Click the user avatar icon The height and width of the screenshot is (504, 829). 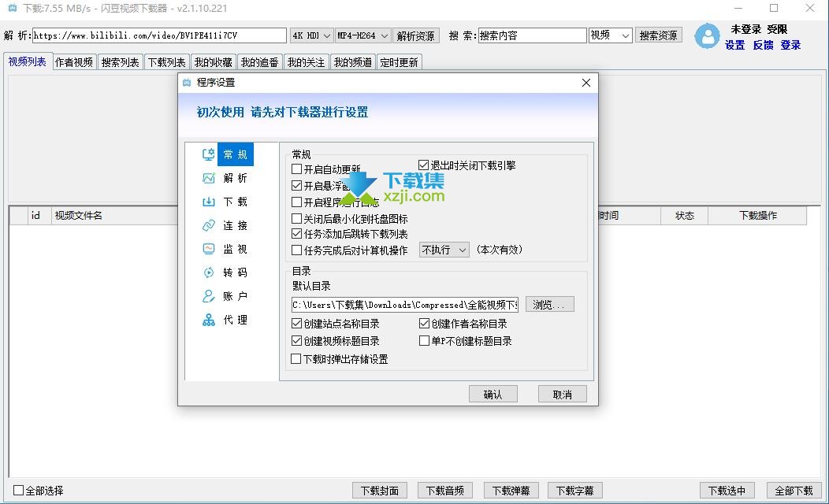click(x=707, y=36)
